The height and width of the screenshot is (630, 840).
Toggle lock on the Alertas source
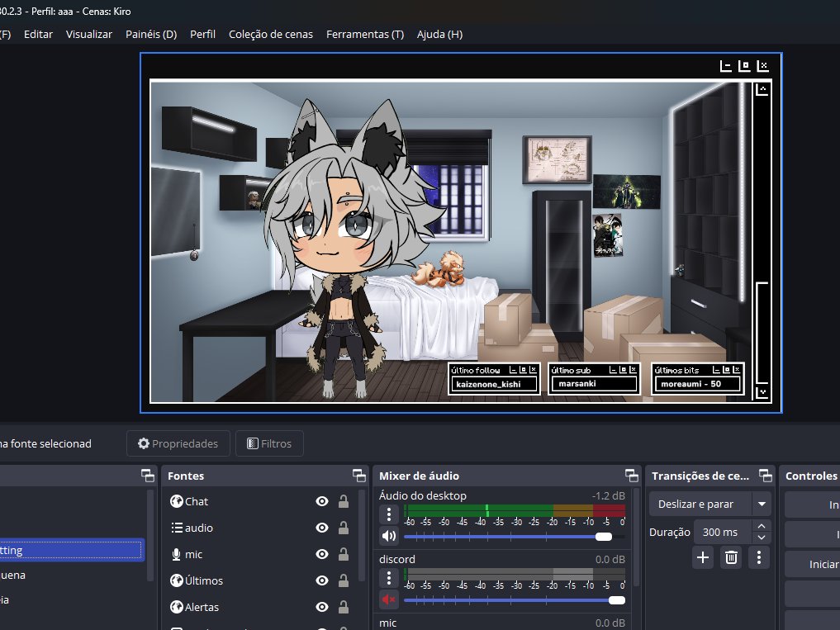pyautogui.click(x=344, y=607)
